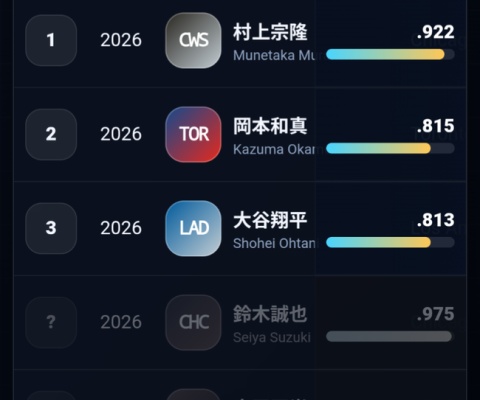The image size is (480, 400).
Task: Select Shohei Ohtani romanized subtitle
Action: pos(274,243)
